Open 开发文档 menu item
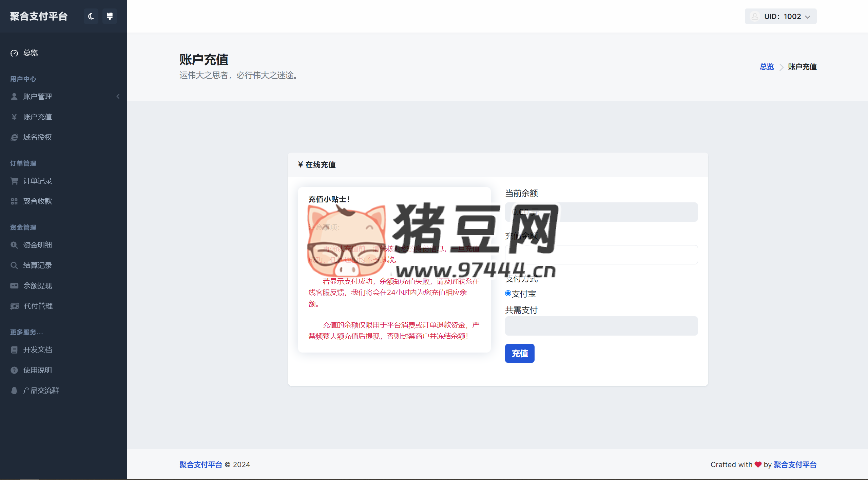Viewport: 868px width, 480px height. coord(37,349)
